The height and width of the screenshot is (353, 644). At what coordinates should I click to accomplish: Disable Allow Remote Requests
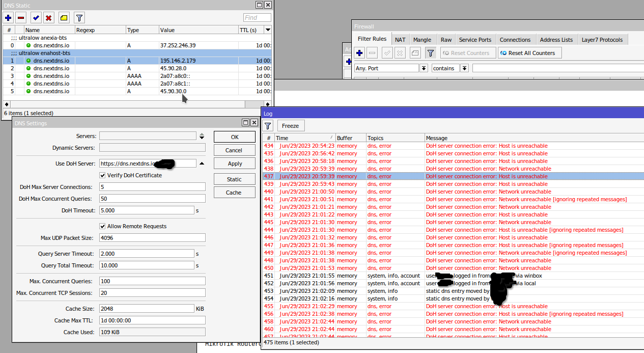[102, 226]
